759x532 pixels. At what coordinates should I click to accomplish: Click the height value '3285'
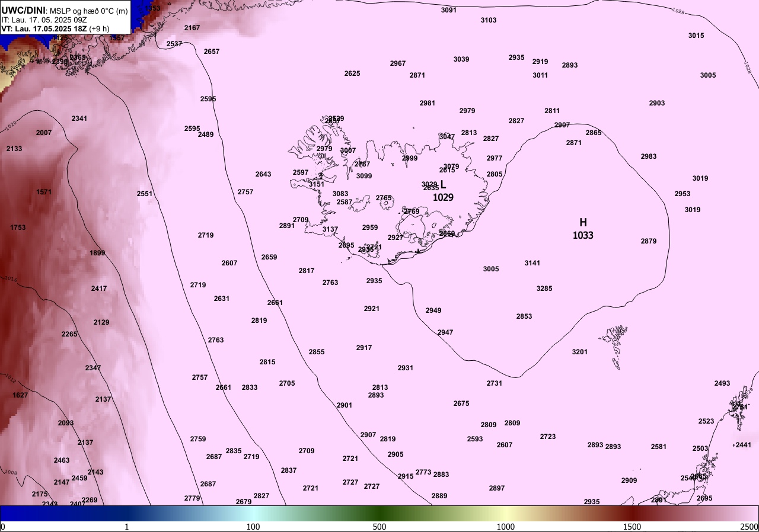tap(544, 289)
